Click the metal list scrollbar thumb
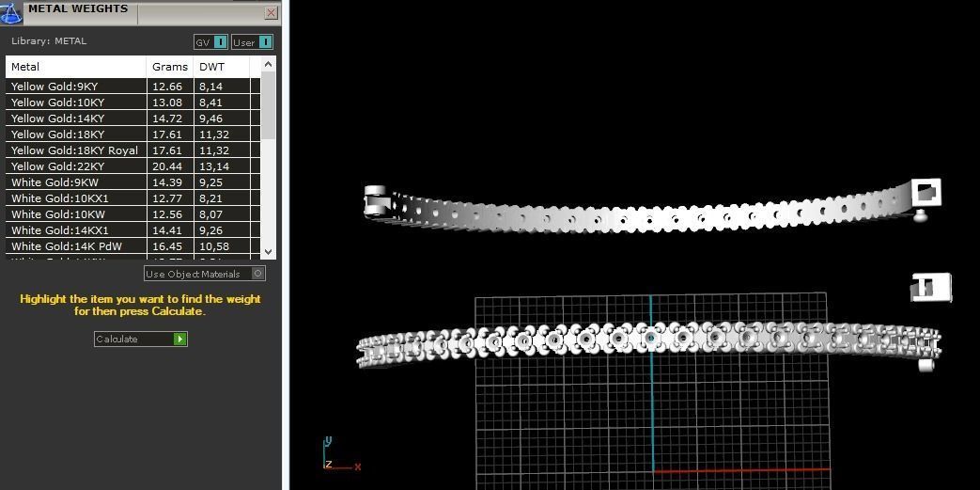Screen dimensions: 980x490 tap(268, 105)
